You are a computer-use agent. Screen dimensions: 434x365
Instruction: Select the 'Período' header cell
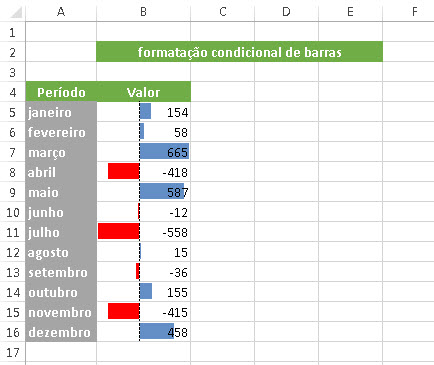point(61,92)
